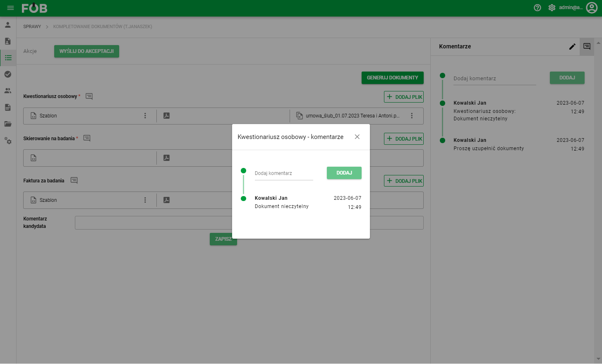Open three-dot menu for Faktura Szablon
Image resolution: width=602 pixels, height=364 pixels.
[145, 200]
